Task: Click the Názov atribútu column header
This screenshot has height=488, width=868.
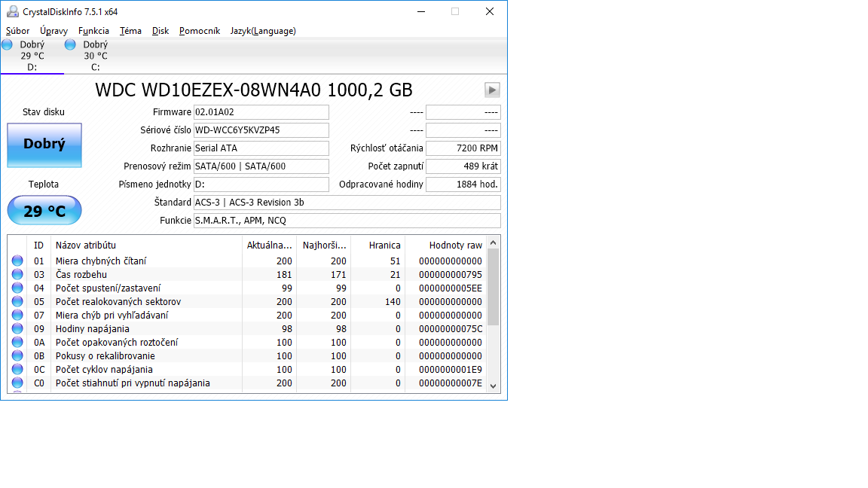Action: click(147, 245)
